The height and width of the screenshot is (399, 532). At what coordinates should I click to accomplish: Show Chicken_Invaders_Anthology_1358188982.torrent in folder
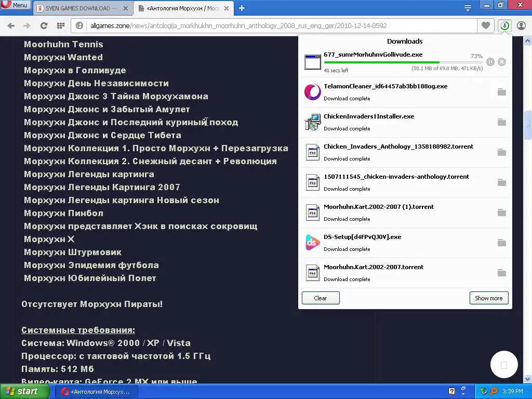tap(502, 152)
